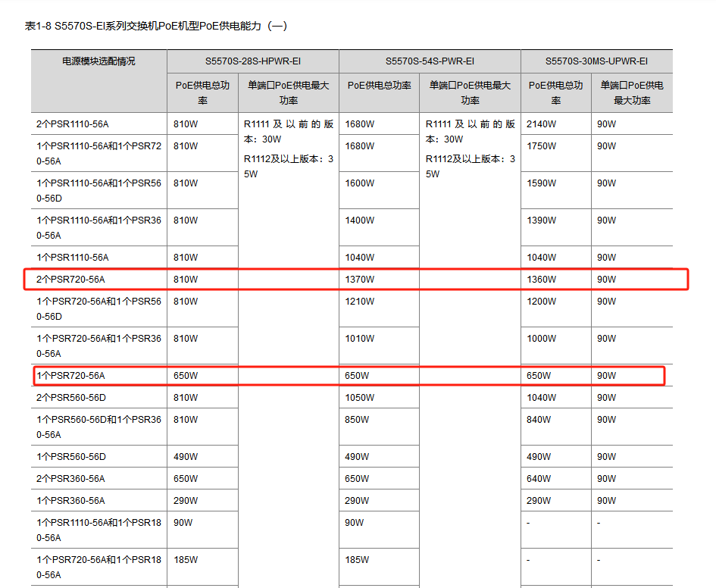
Task: Click the 1750W value
Action: coord(541,146)
